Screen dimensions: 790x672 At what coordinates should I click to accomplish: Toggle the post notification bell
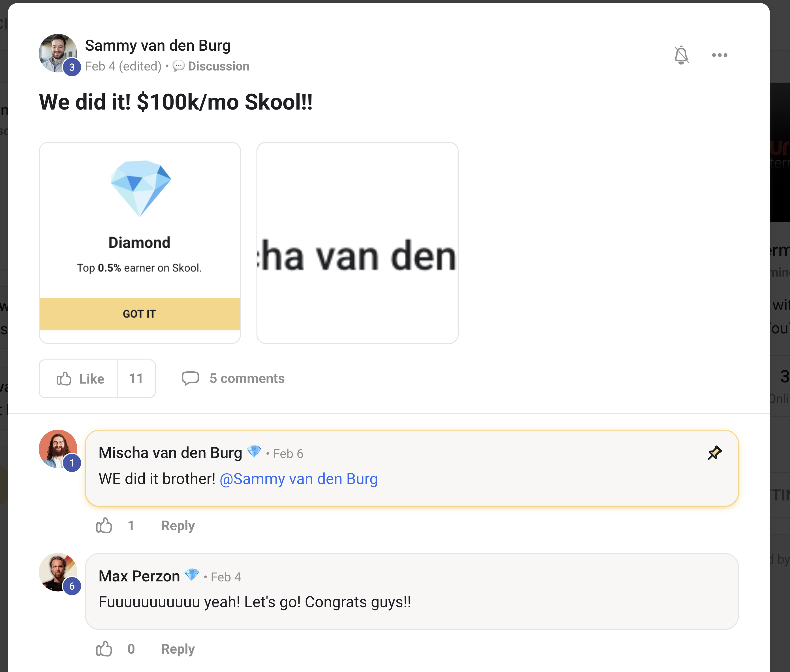[x=681, y=55]
